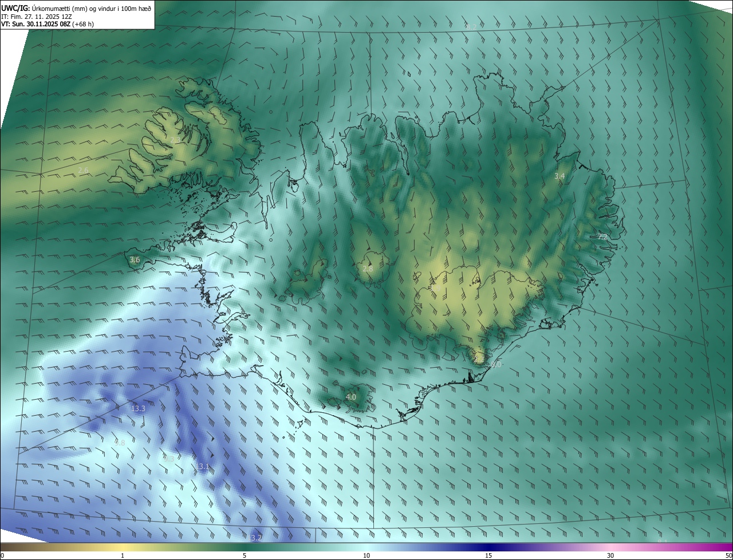Click the 3.4 value in the northeast
This screenshot has height=560, width=733.
coord(559,176)
